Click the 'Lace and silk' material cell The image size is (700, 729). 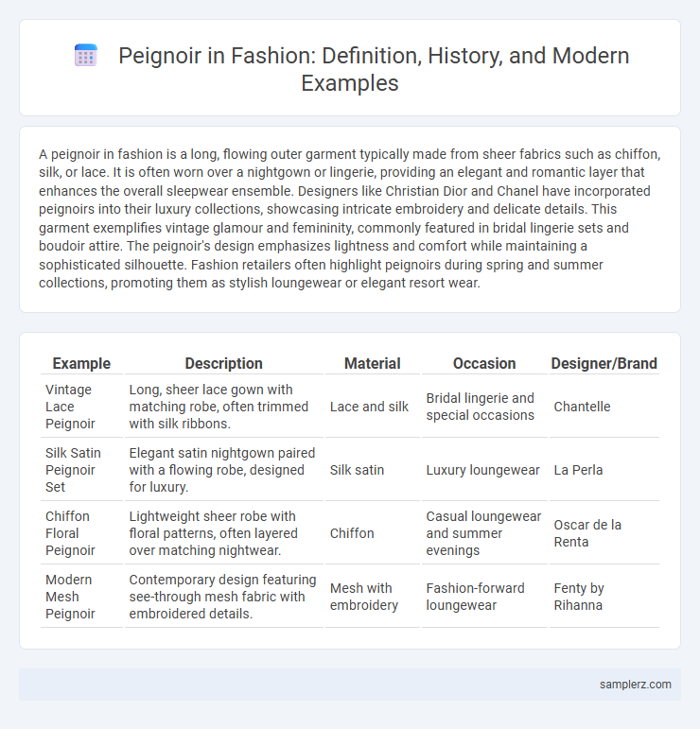[x=372, y=407]
